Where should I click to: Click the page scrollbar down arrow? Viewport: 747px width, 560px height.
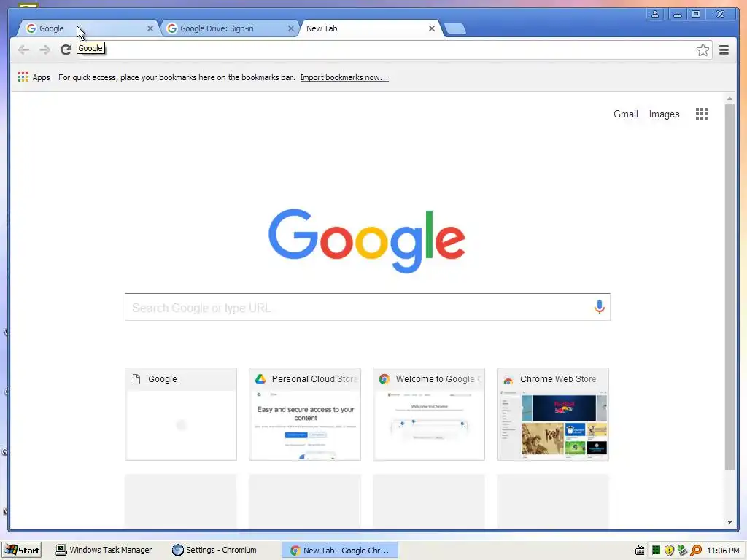pos(729,522)
